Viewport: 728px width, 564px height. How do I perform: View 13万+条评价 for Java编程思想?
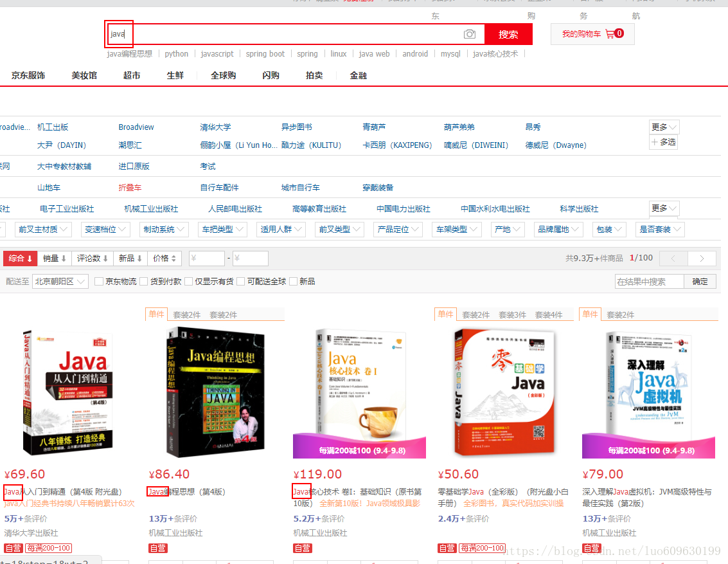click(173, 518)
